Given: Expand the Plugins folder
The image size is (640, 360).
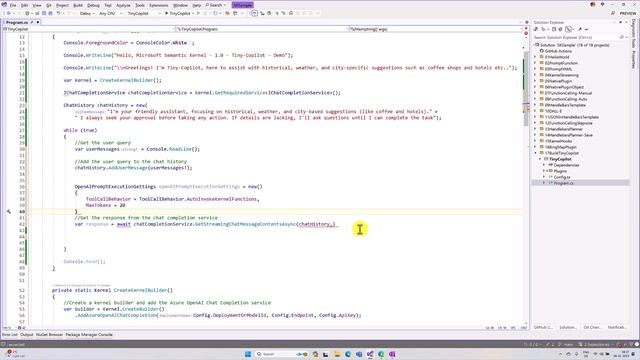Looking at the screenshot, I should point(544,171).
